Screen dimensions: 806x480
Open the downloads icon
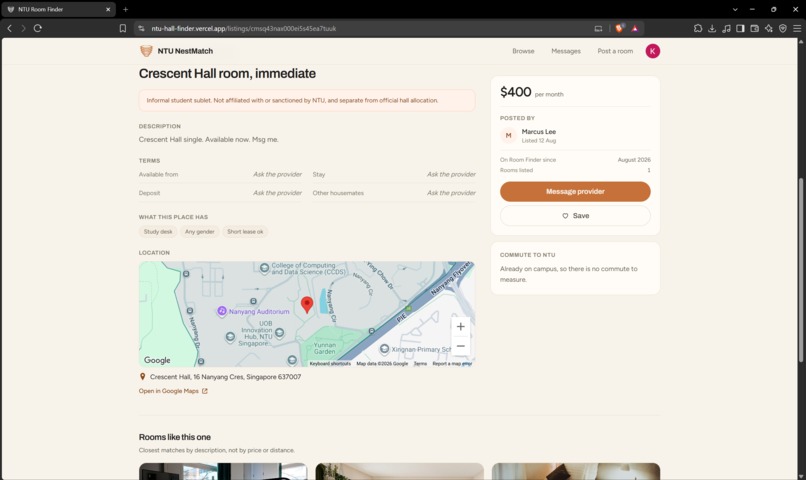[712, 28]
